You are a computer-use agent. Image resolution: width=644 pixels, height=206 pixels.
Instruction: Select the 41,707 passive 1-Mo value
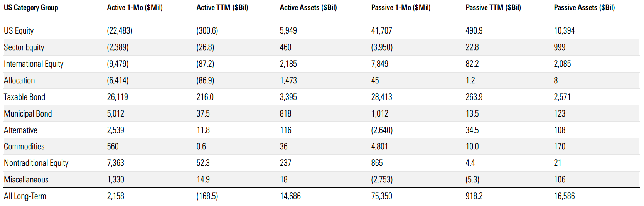click(x=381, y=31)
